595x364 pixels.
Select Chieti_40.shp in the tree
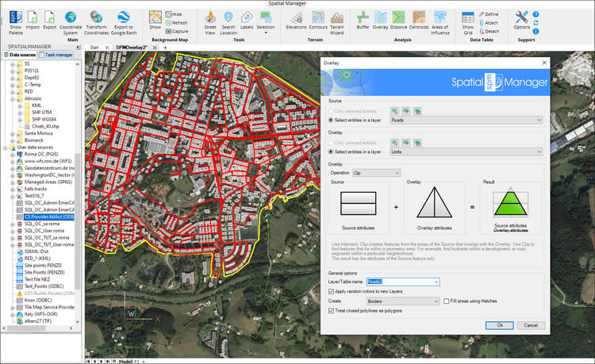tap(45, 126)
